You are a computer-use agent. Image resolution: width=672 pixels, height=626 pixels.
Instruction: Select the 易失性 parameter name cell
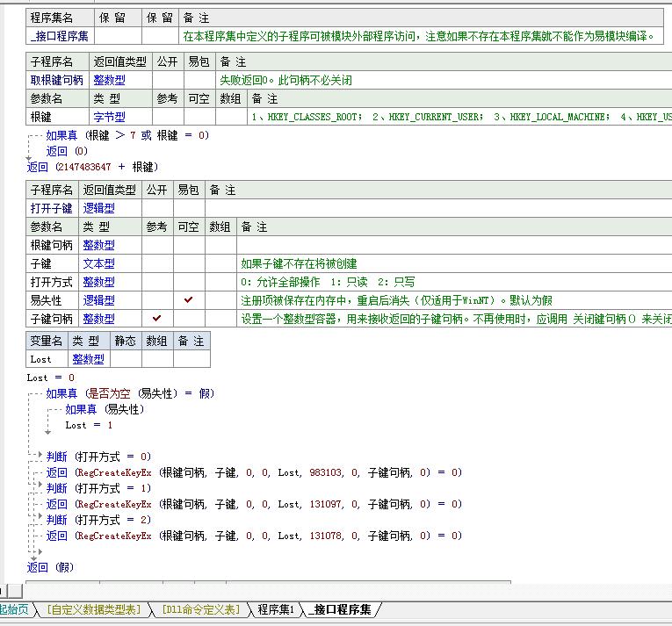point(52,300)
